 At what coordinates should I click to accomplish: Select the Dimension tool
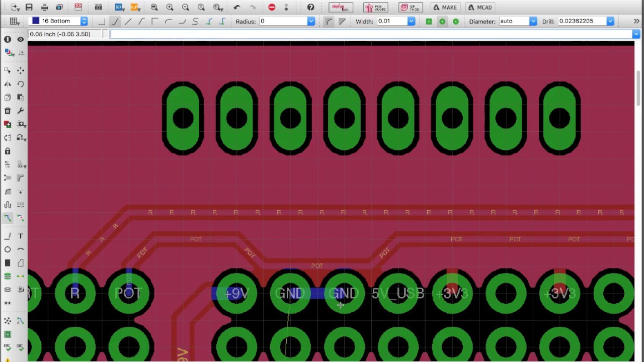coord(8,303)
